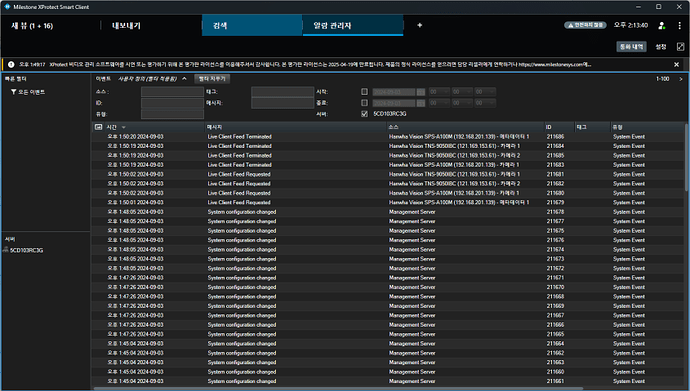Click the horizontal scrollbar at bottom
The width and height of the screenshot is (690, 391).
tap(338, 389)
